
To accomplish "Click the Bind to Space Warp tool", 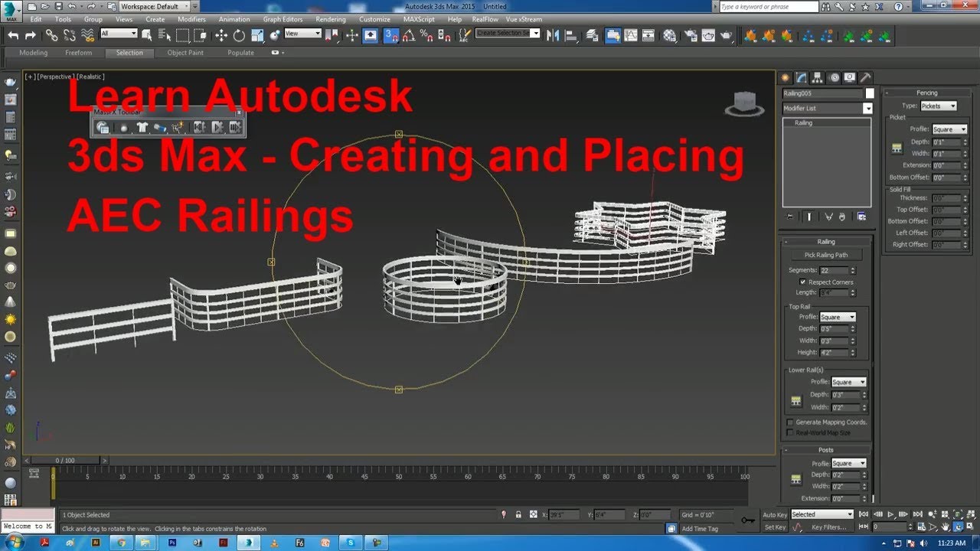I will click(x=88, y=35).
